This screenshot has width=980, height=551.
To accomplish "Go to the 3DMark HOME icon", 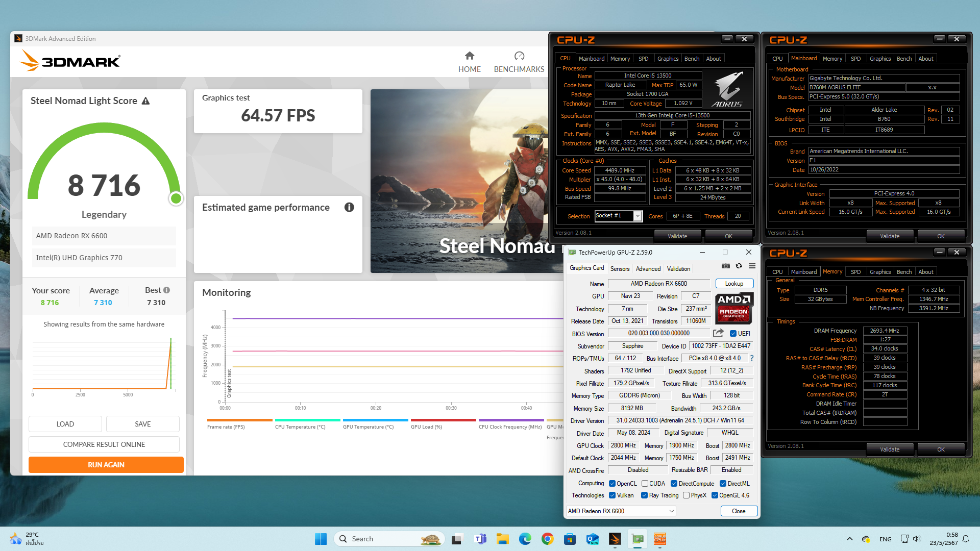I will [470, 56].
